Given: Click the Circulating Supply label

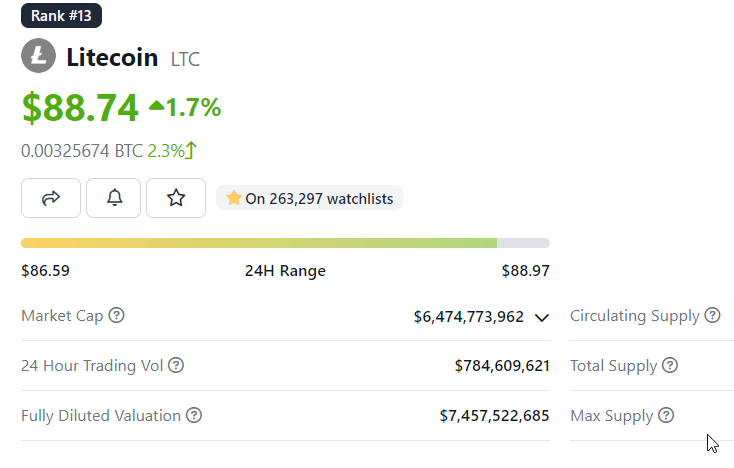Looking at the screenshot, I should click(635, 316).
